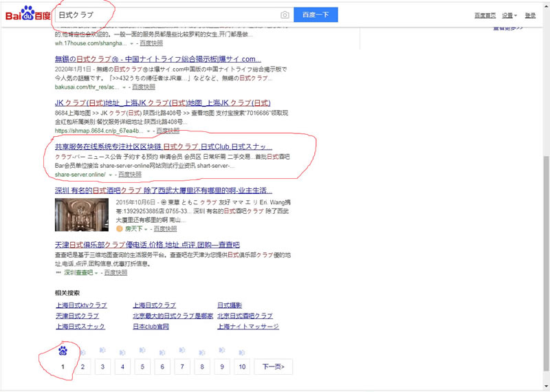Go to results page 5
This screenshot has height=392, width=550.
[142, 367]
